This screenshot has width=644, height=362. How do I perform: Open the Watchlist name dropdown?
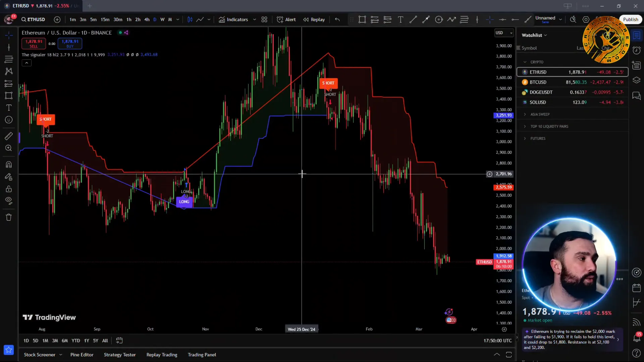pyautogui.click(x=534, y=35)
